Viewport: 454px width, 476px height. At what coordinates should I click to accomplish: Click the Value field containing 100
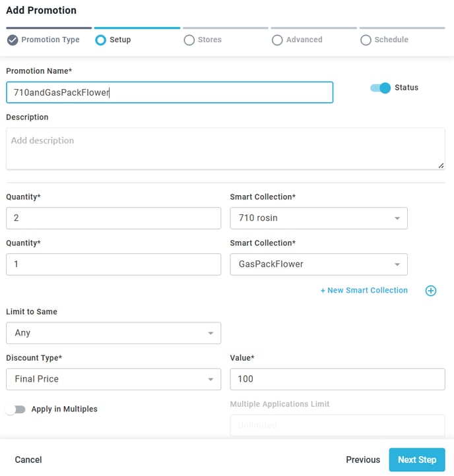tap(337, 379)
